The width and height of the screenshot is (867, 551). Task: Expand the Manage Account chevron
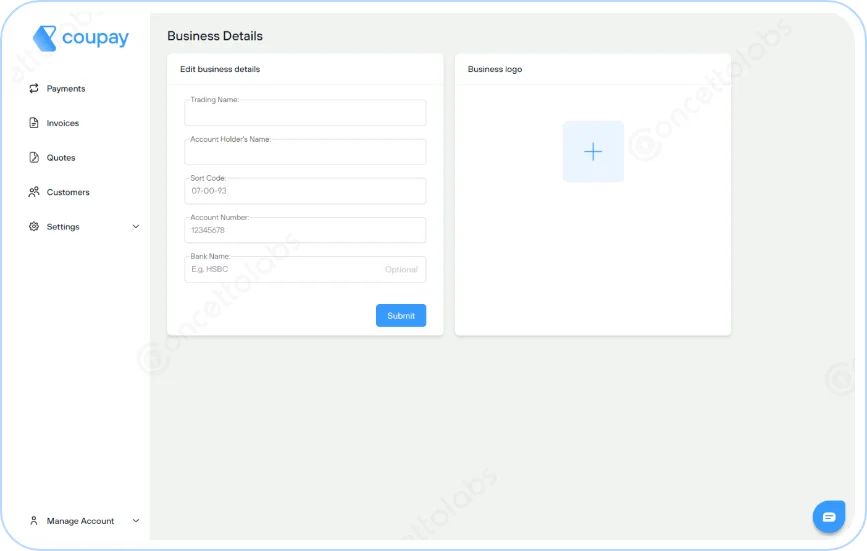tap(136, 521)
